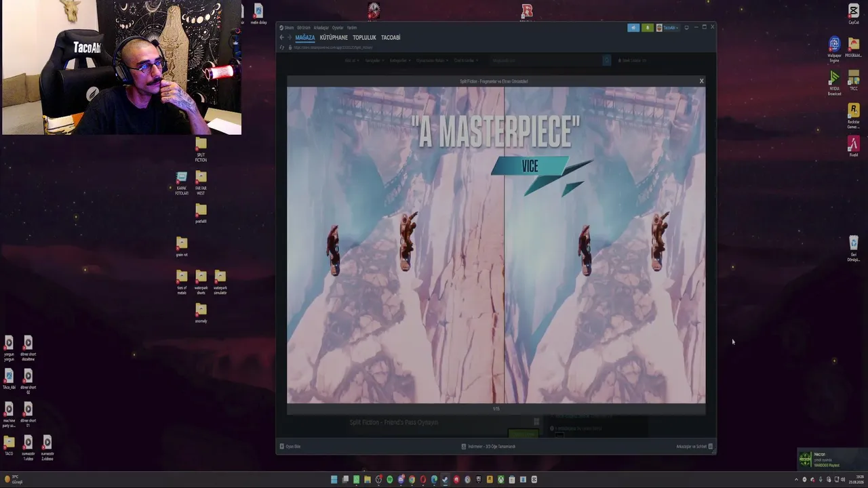Open the FiveM desktop shortcut

click(x=854, y=147)
